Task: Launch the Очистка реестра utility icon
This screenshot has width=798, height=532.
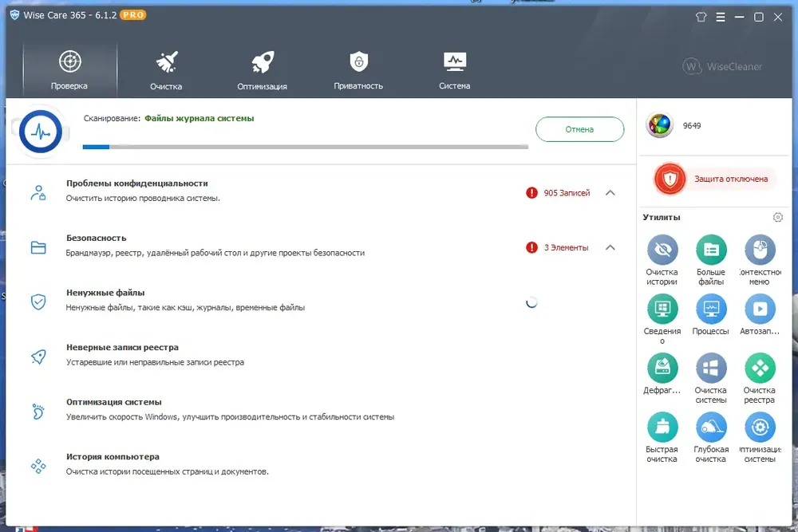Action: (760, 368)
